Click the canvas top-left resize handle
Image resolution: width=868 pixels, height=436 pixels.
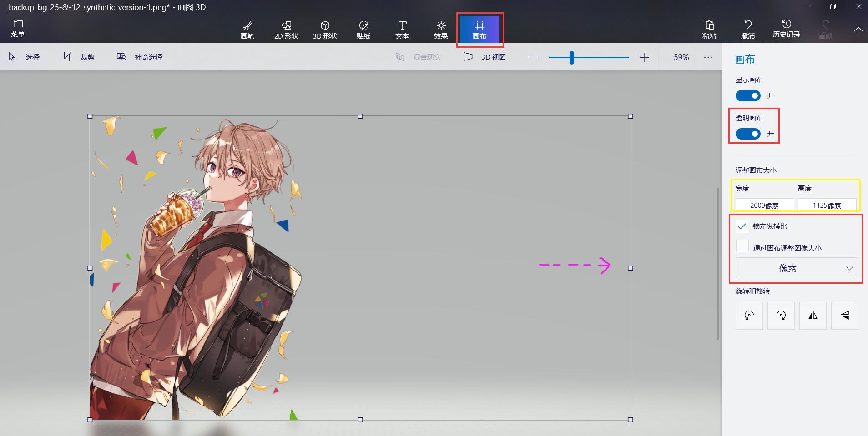[x=90, y=116]
